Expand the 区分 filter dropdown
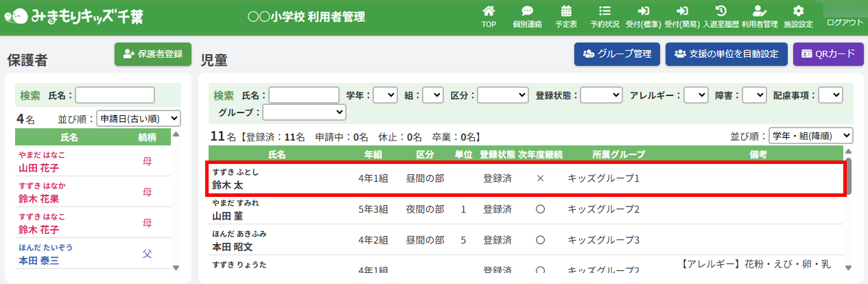 (x=503, y=95)
